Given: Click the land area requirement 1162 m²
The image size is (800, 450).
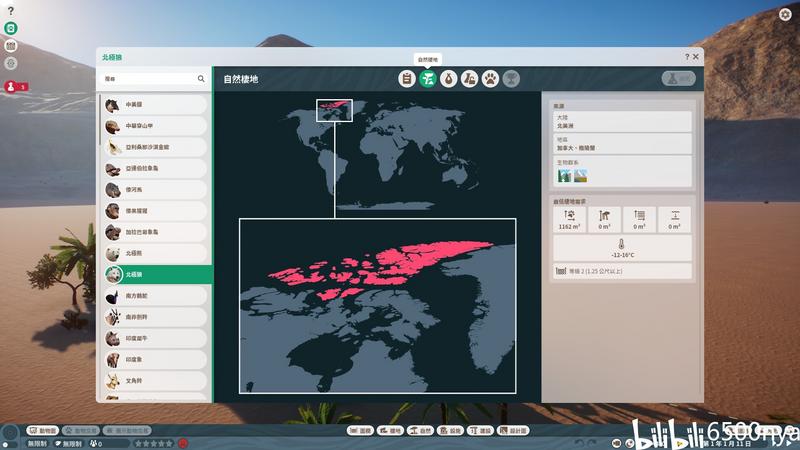Looking at the screenshot, I should coord(569,219).
